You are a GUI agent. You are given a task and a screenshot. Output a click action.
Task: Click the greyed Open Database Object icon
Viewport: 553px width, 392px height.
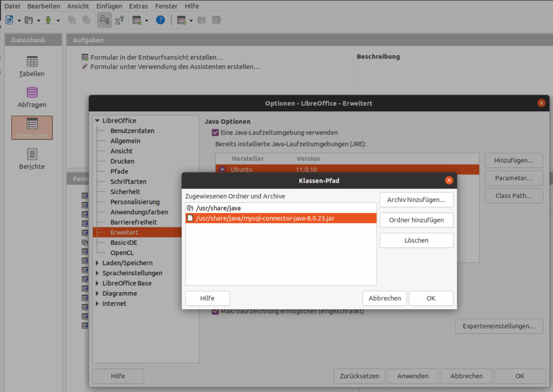201,20
